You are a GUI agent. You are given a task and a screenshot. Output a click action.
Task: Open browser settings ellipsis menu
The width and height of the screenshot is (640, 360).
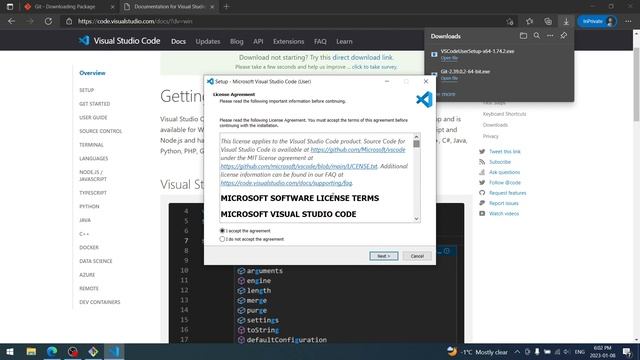(628, 21)
